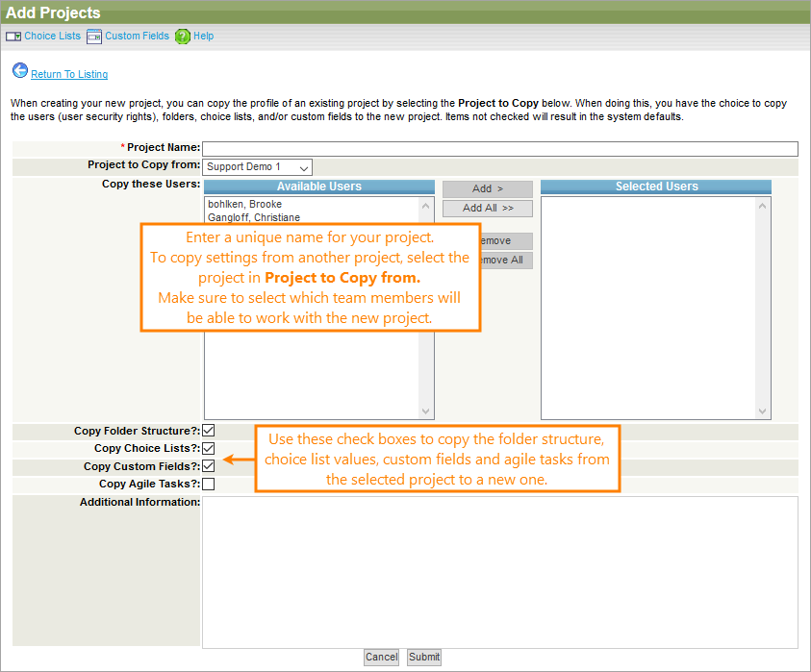Uncheck the Copy Folder Structure checkbox
The image size is (811, 672).
tap(209, 431)
